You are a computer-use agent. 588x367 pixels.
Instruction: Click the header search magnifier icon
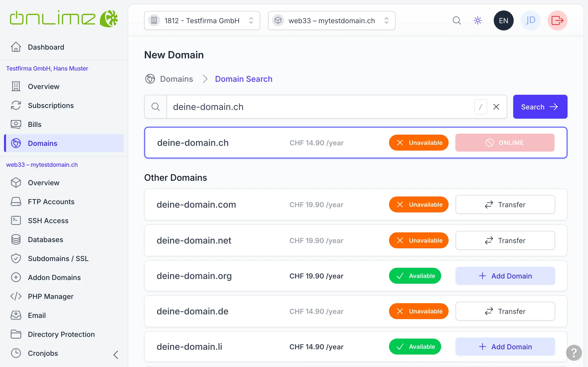tap(457, 20)
